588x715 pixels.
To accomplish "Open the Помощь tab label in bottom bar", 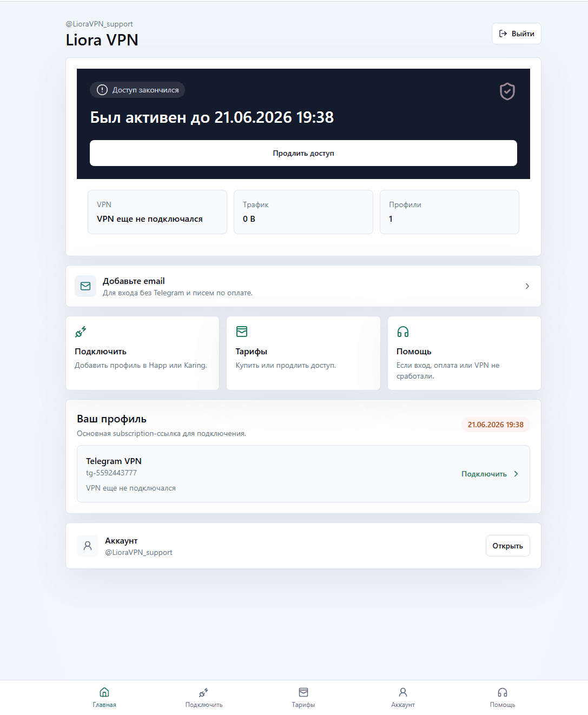I will (503, 705).
